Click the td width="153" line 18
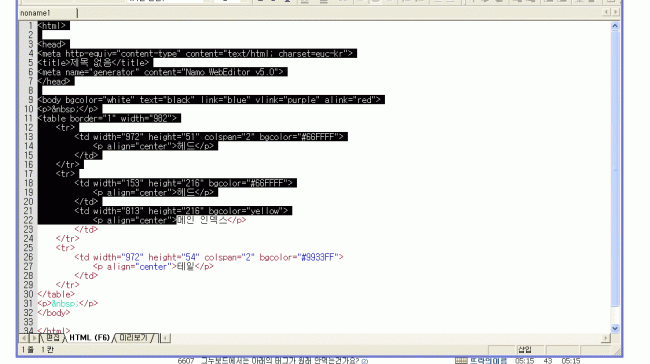The image size is (650, 364). pos(185,183)
